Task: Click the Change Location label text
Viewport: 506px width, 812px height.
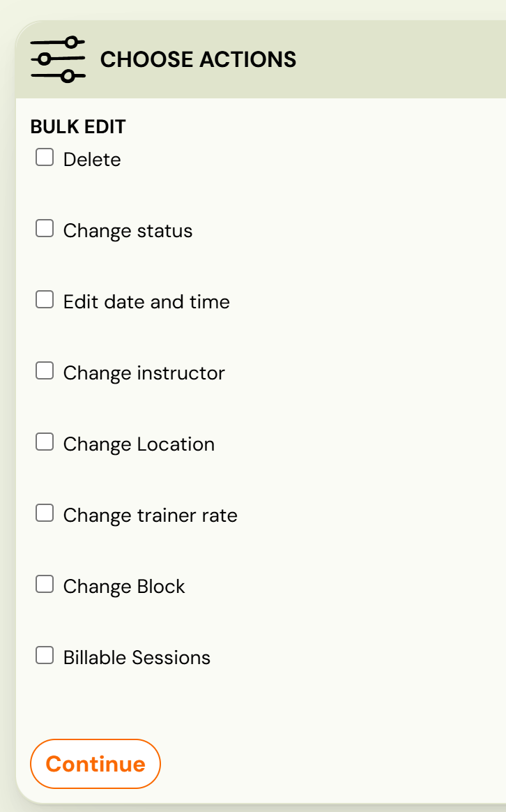Action: coord(139,444)
